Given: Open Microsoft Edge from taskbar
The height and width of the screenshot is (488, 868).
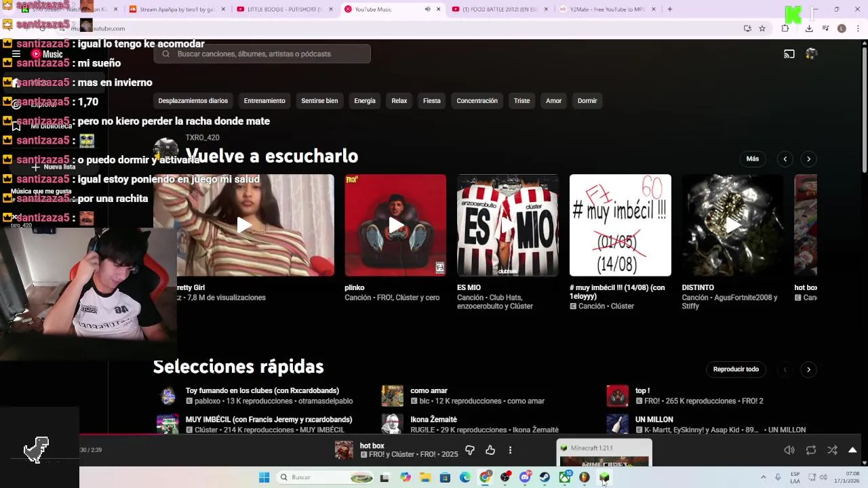Looking at the screenshot, I should [x=465, y=478].
